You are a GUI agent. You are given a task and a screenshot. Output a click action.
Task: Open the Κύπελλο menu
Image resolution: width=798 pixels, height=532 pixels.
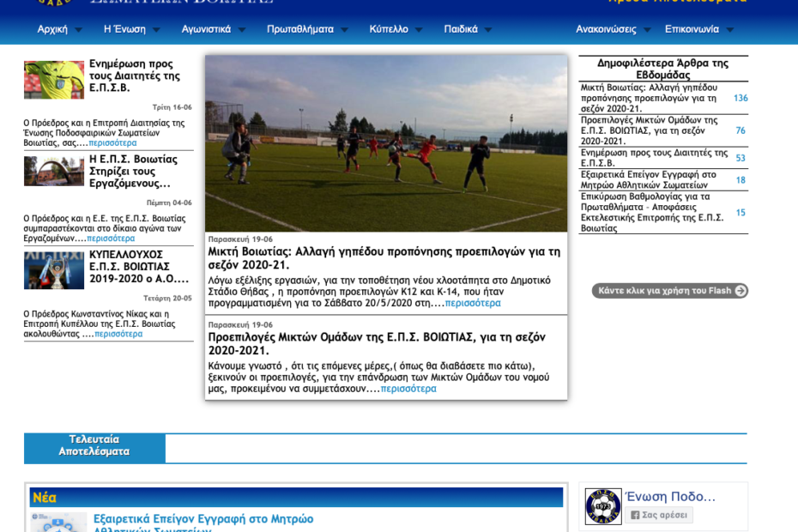[x=389, y=29]
